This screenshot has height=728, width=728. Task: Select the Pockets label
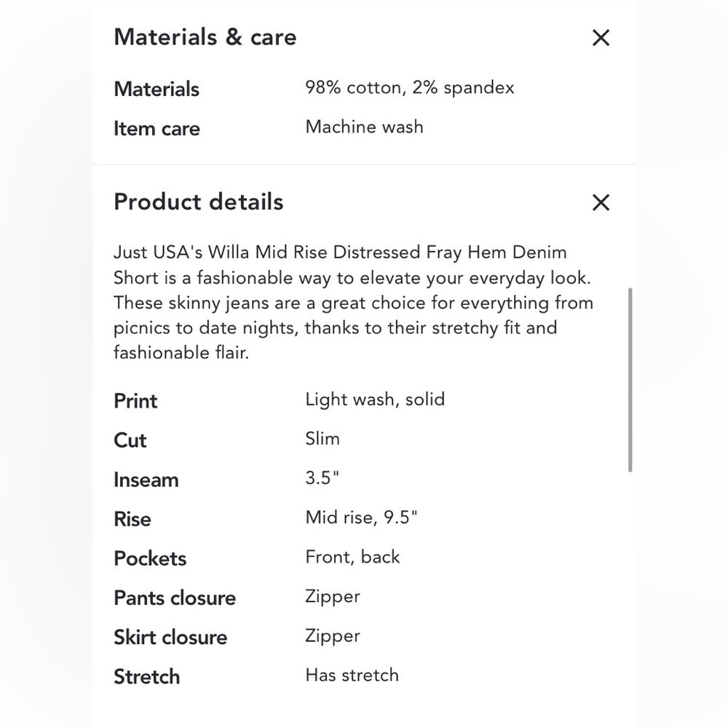click(x=150, y=558)
